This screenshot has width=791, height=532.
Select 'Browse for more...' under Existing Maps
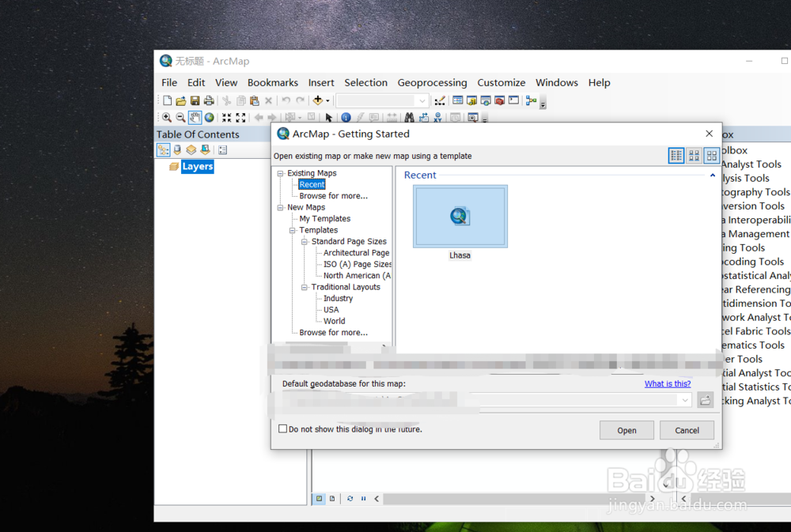(334, 196)
